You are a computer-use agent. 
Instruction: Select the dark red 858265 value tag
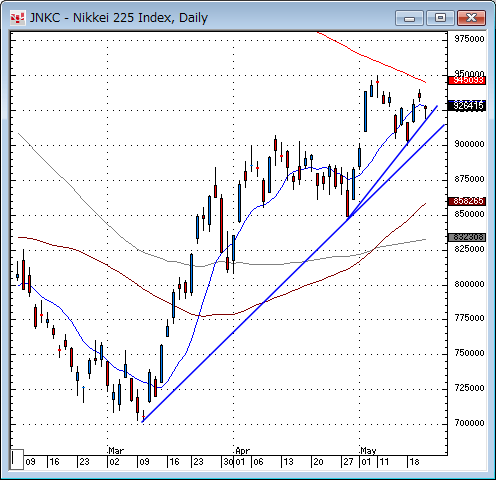[x=467, y=201]
